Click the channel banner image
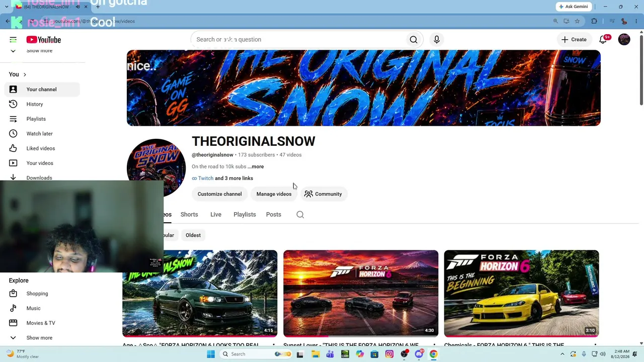The width and height of the screenshot is (644, 362). 364,88
